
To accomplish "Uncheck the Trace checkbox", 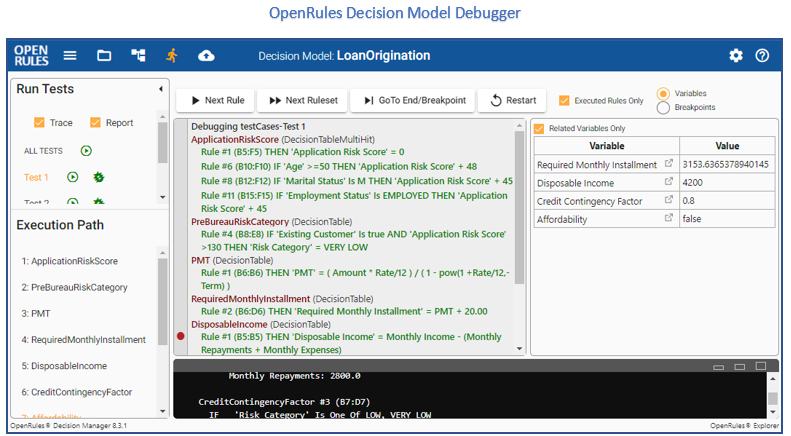I will coord(40,123).
